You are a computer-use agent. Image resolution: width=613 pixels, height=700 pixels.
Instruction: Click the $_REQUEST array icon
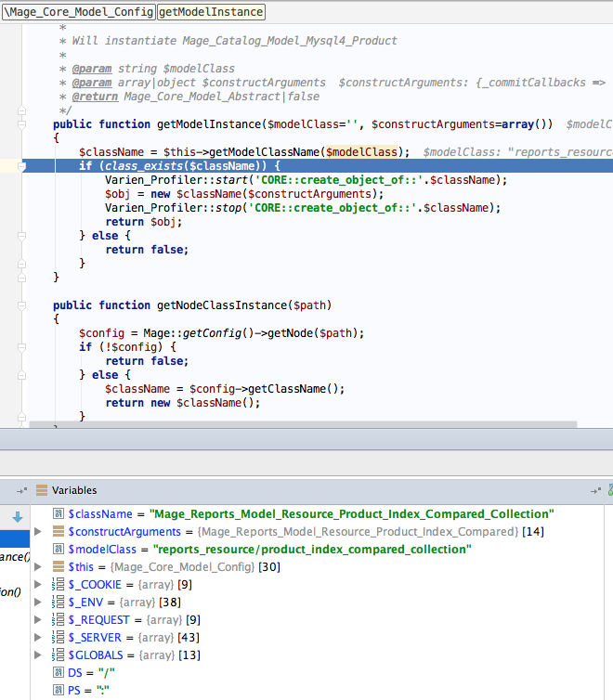(x=58, y=619)
